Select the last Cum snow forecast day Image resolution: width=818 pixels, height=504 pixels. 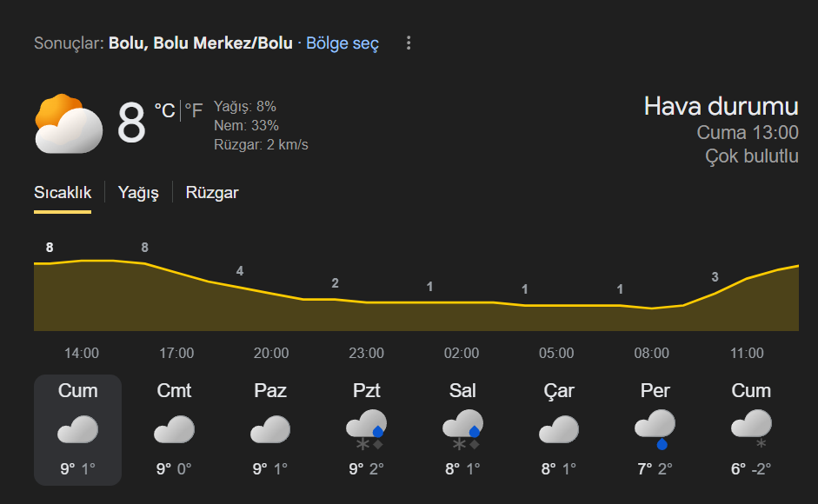751,429
